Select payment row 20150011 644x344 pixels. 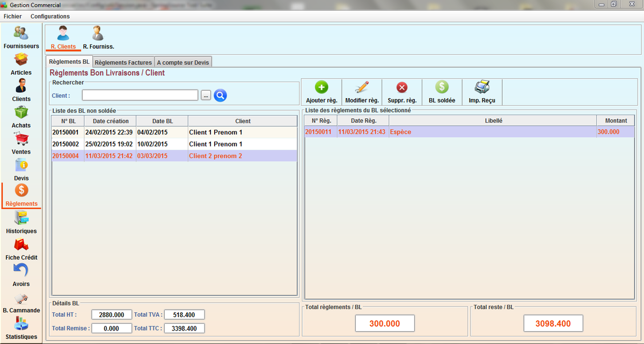470,132
